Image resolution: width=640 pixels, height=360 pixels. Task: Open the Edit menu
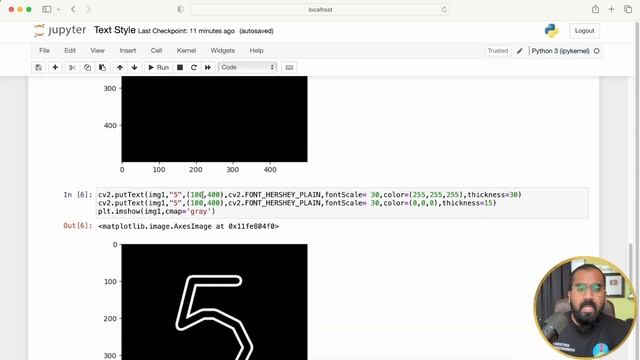point(70,51)
